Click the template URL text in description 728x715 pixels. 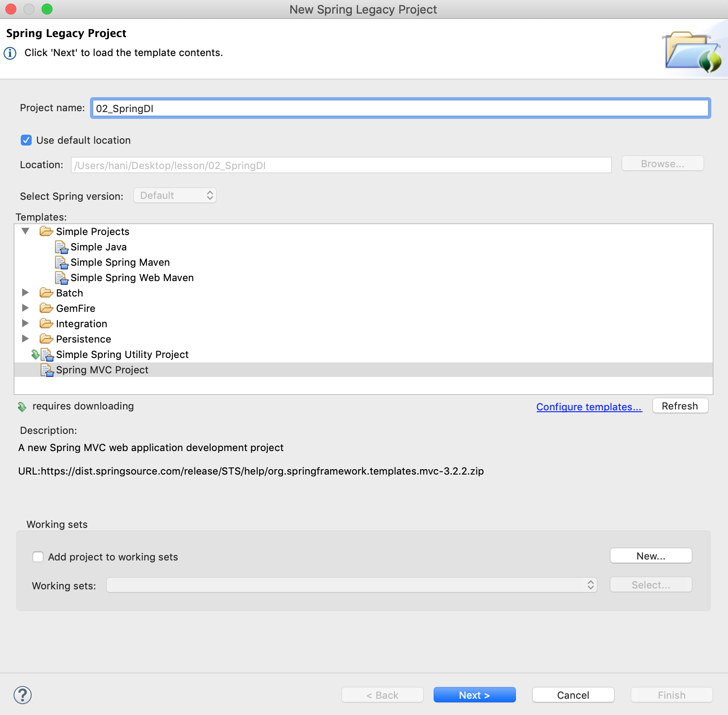(x=251, y=471)
